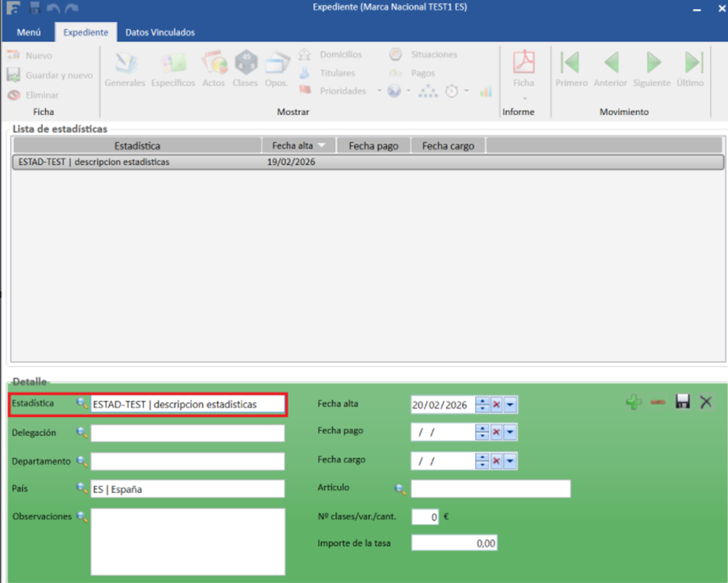Open the Artículo lookup magnifier icon
This screenshot has width=728, height=583.
coord(400,489)
